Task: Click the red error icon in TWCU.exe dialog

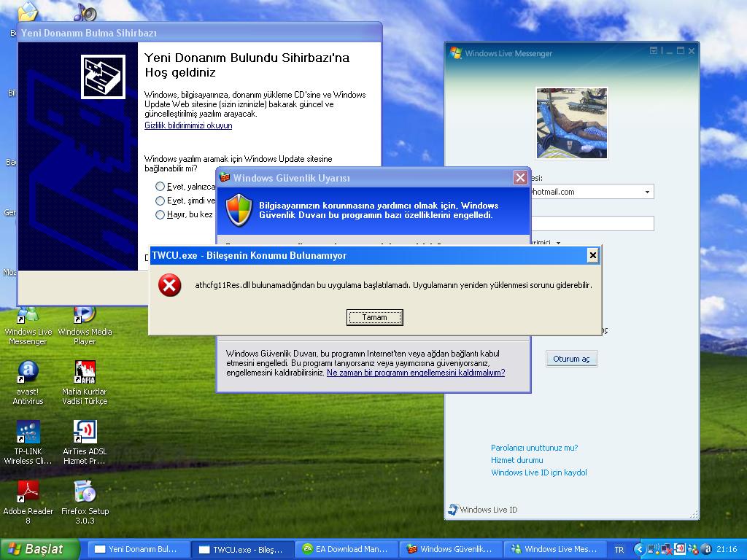Action: [169, 285]
